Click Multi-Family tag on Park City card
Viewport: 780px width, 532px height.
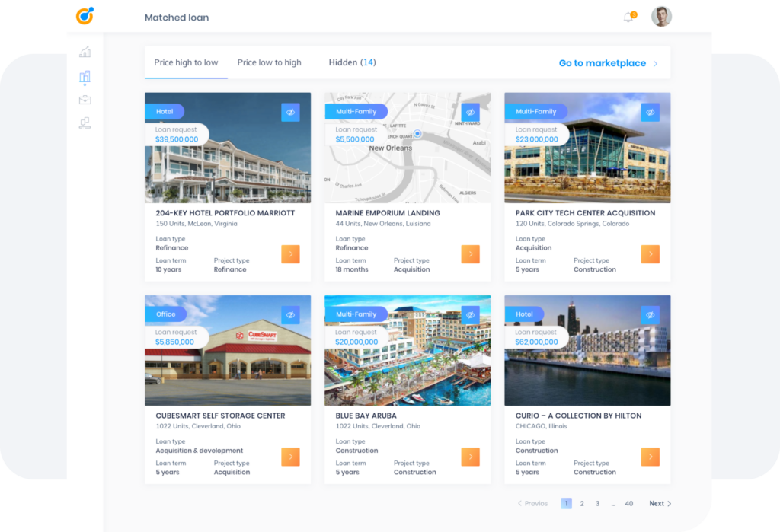(x=536, y=112)
